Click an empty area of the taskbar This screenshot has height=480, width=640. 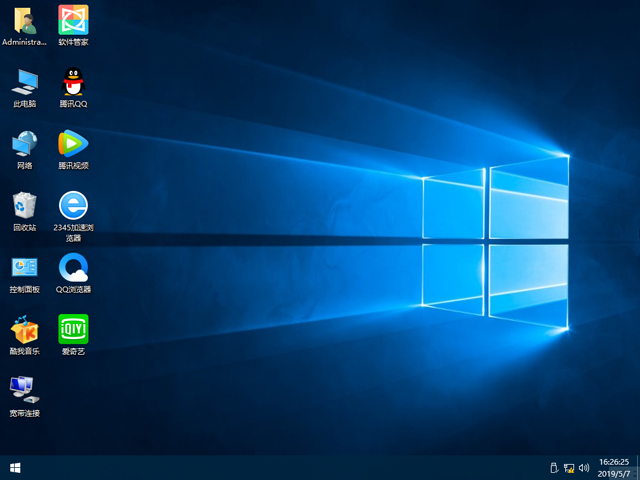tap(300, 467)
